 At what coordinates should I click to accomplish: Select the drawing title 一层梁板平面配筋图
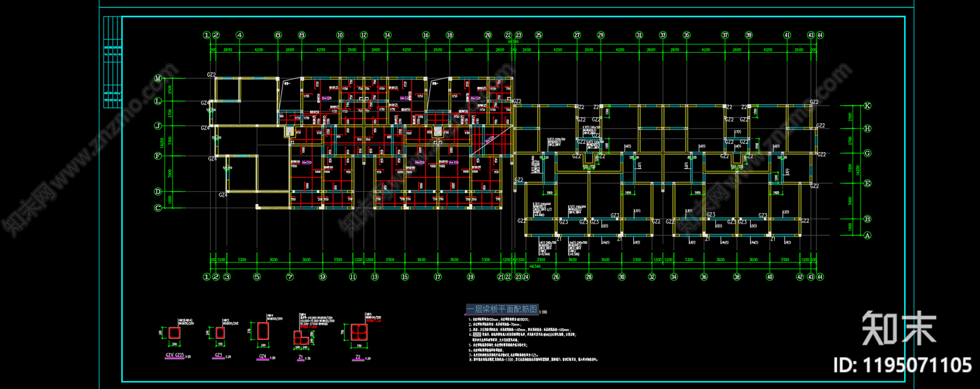pyautogui.click(x=502, y=309)
